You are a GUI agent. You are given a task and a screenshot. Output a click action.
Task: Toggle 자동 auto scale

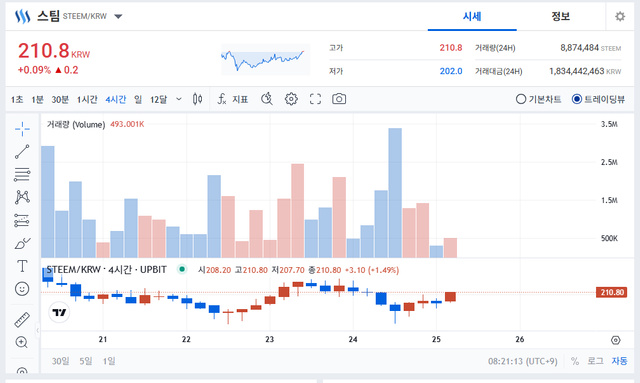(619, 361)
